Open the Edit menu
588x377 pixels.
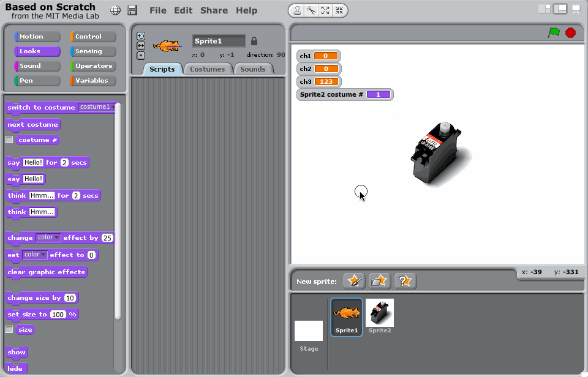[183, 10]
